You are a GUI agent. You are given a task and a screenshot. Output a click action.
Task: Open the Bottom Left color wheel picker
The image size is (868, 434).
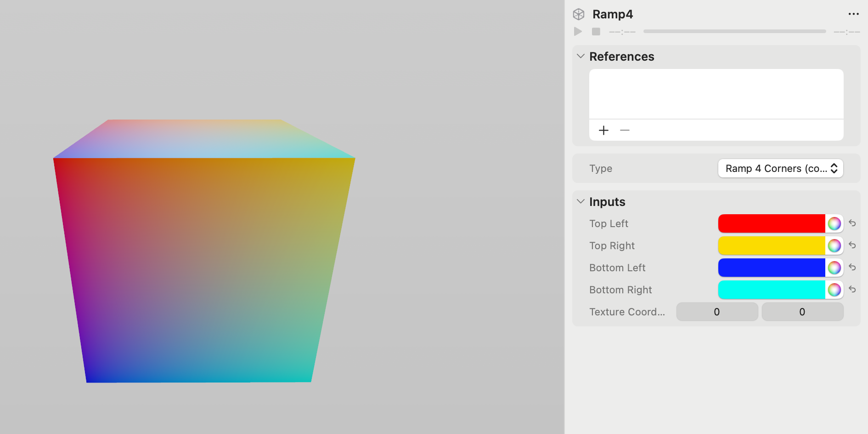coord(834,268)
